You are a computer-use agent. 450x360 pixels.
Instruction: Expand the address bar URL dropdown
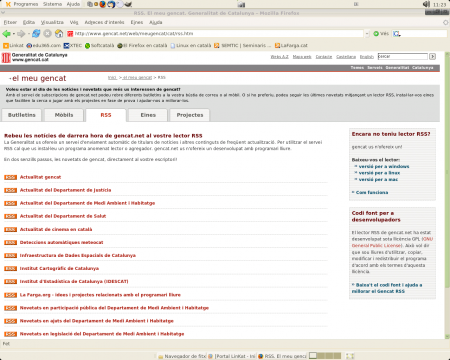(x=367, y=34)
